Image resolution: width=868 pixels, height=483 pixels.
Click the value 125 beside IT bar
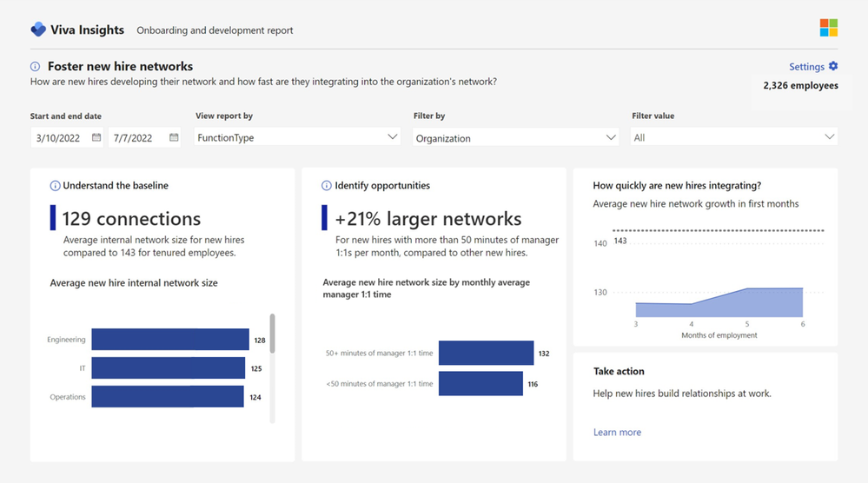[x=256, y=368]
